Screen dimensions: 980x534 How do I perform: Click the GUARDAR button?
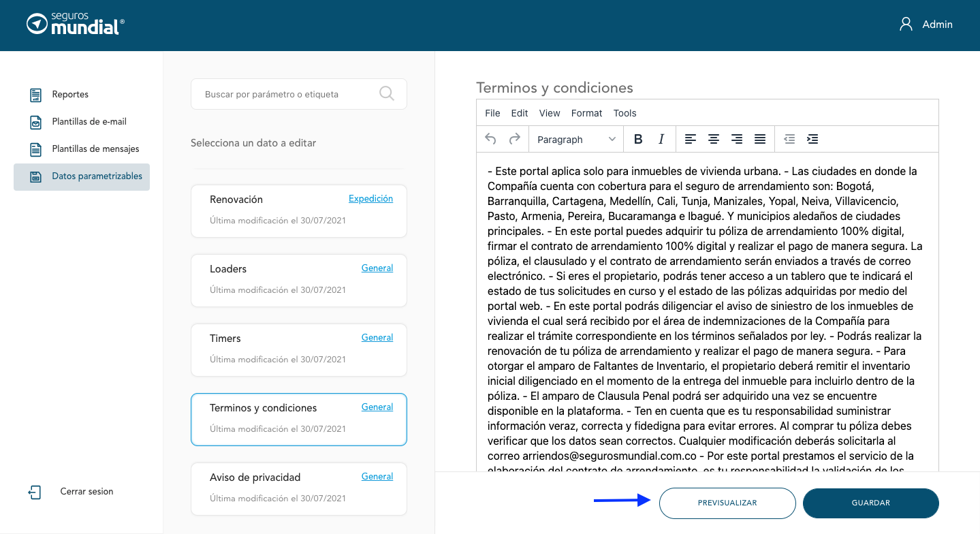tap(871, 503)
